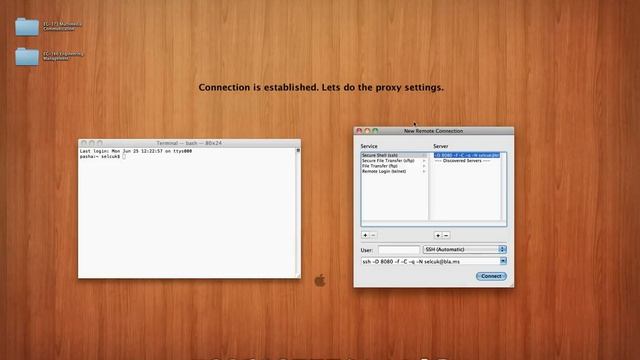
Task: Click the Terminal window title bar
Action: (189, 143)
